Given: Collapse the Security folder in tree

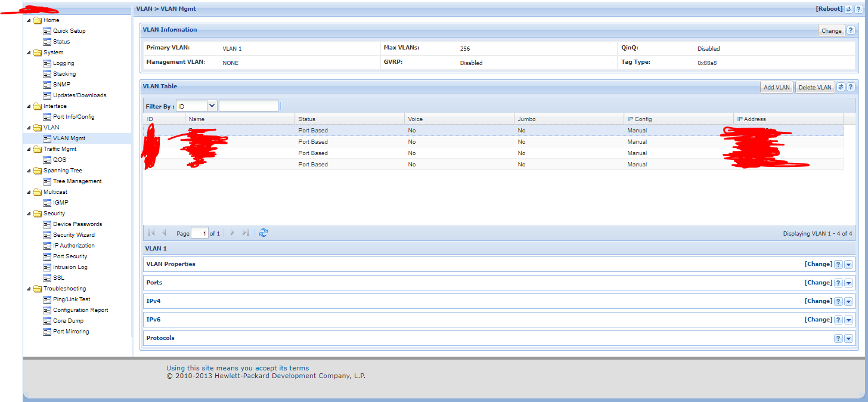Looking at the screenshot, I should coord(29,214).
